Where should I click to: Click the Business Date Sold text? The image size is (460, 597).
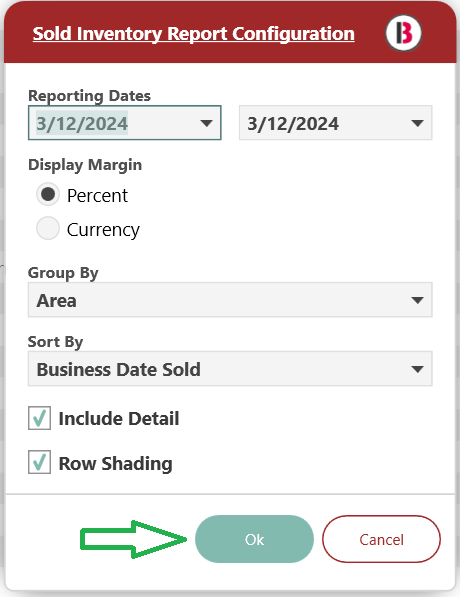tap(118, 370)
